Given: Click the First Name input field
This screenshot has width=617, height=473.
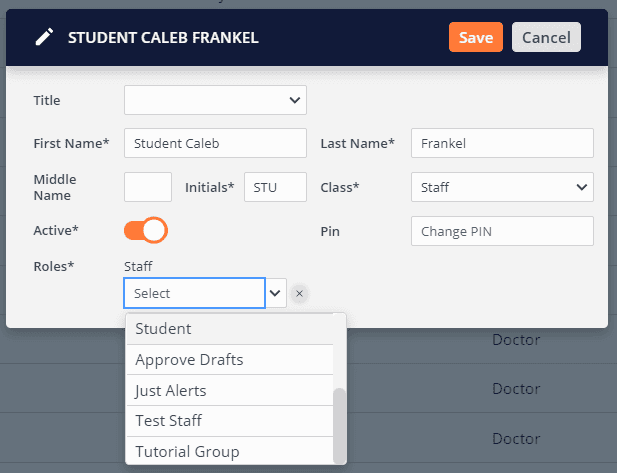Looking at the screenshot, I should coord(215,143).
